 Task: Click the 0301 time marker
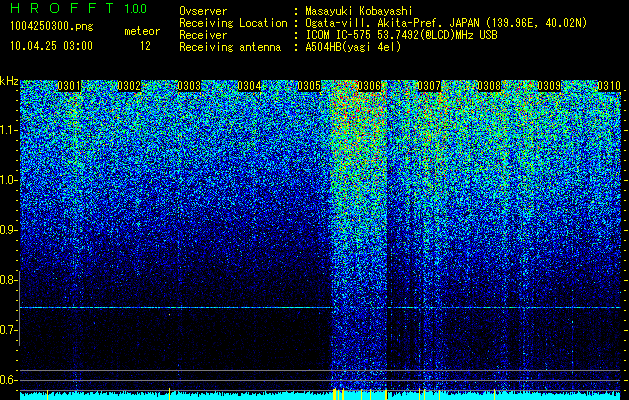[69, 86]
